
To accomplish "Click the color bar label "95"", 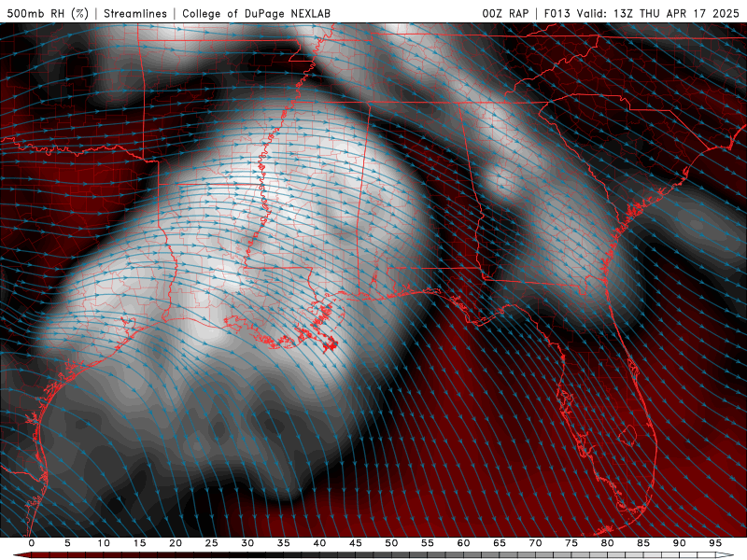I will coord(715,543).
